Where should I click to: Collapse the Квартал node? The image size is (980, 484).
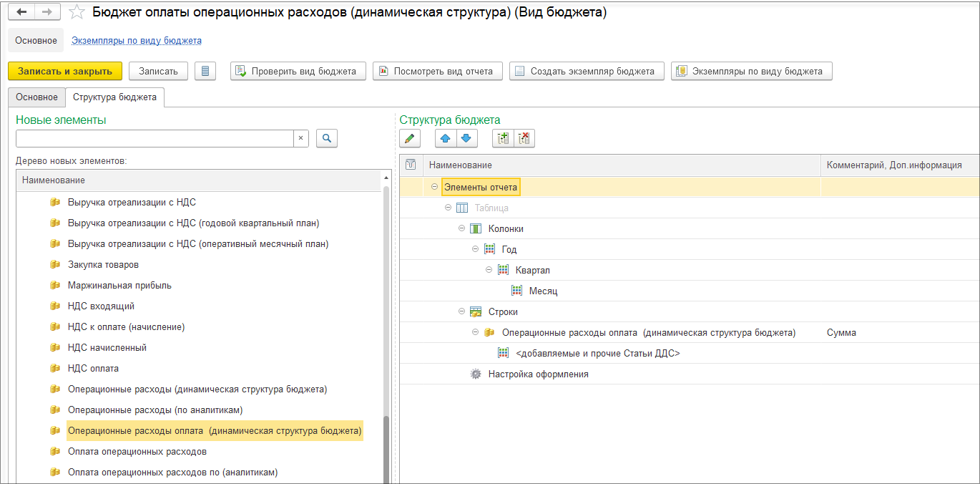pos(489,270)
